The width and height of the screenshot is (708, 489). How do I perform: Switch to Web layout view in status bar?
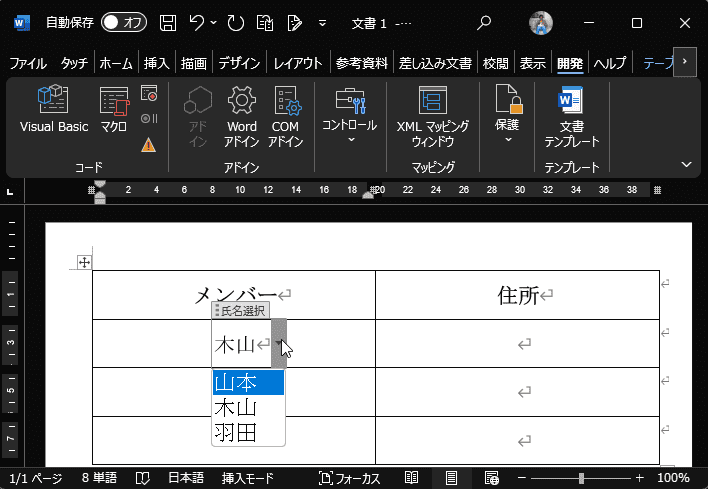491,478
